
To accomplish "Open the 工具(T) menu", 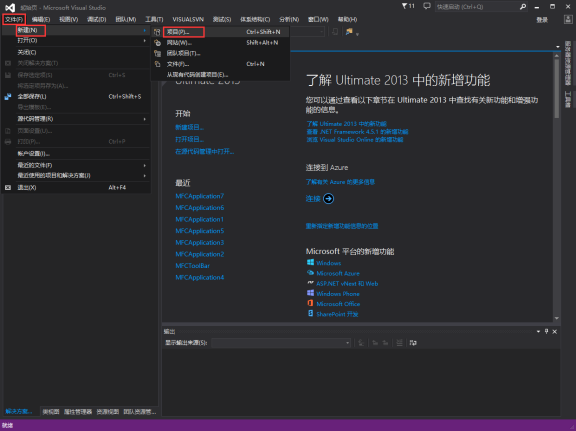I will [x=154, y=19].
